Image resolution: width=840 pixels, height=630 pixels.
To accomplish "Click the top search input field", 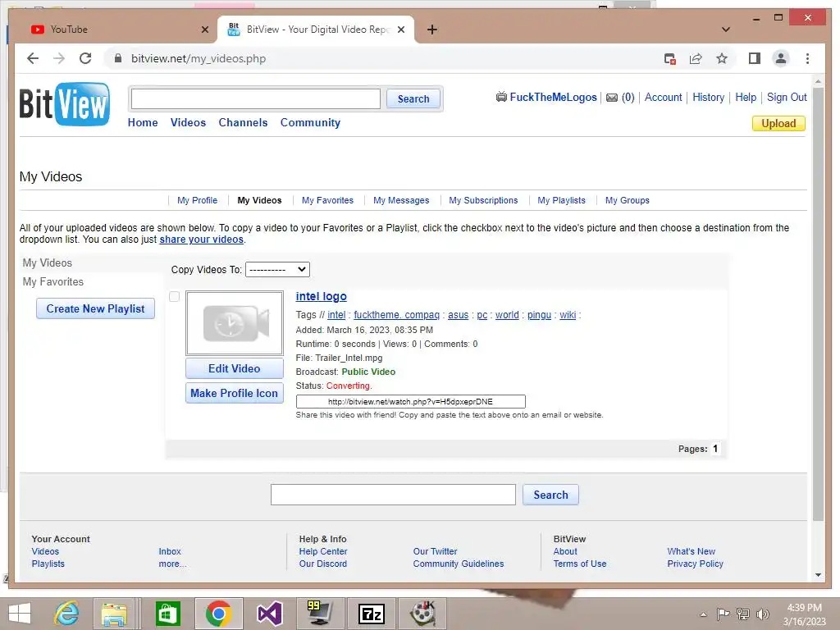I will point(256,98).
